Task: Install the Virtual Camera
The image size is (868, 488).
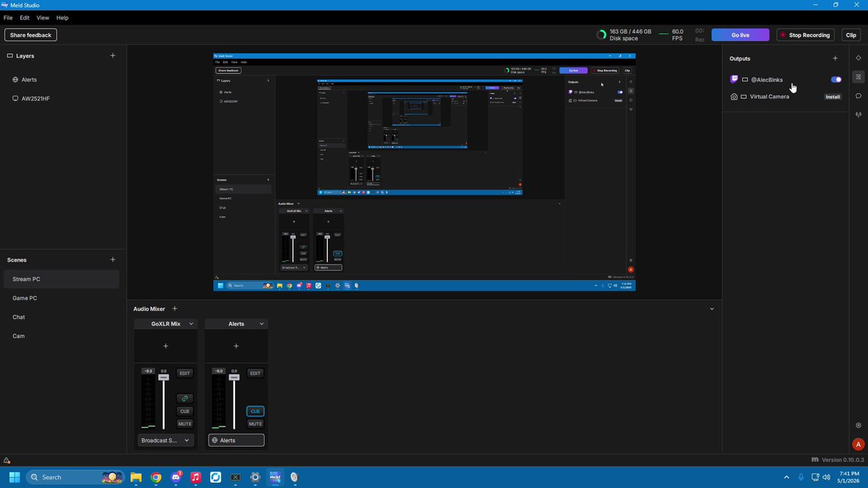Action: [833, 97]
